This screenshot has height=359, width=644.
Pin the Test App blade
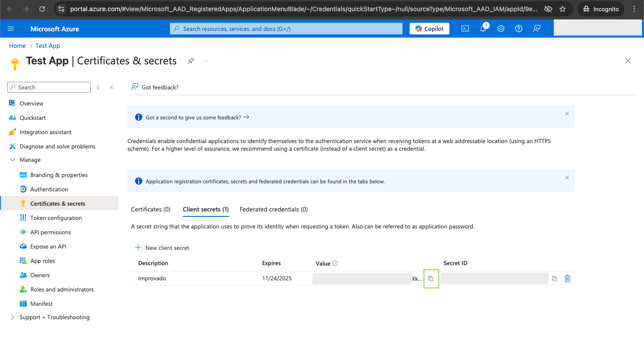[x=191, y=61]
